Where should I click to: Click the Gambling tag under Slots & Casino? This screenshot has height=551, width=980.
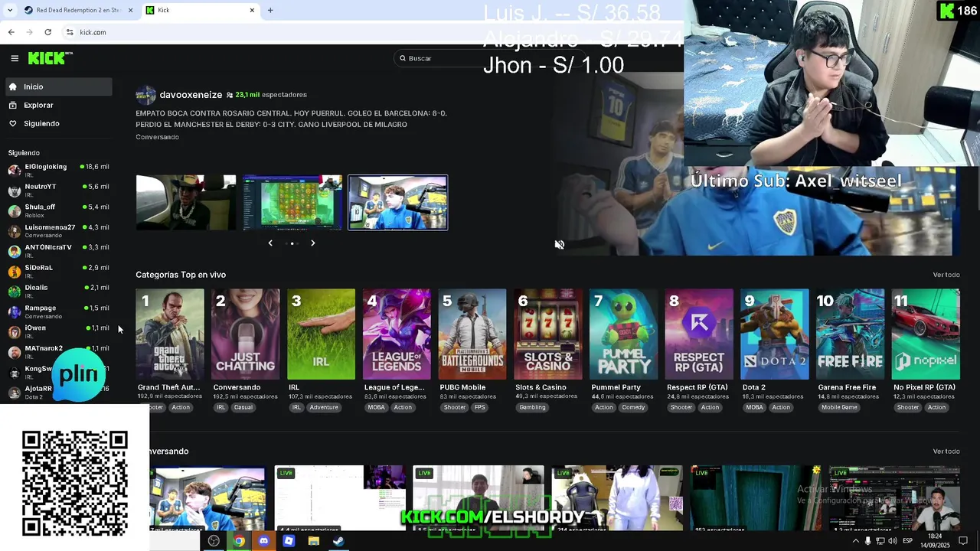[532, 407]
